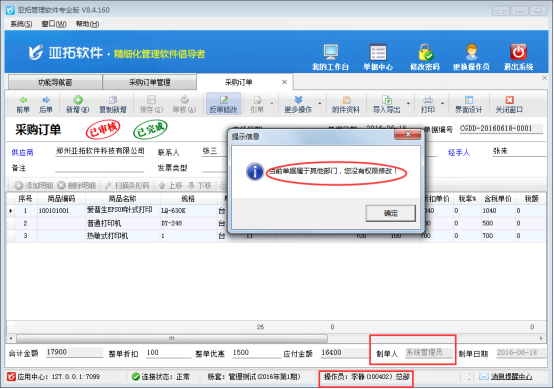Screen dimensions: 554x389
Task: Expand the 更多操作 dropdown arrow
Action: 320,104
